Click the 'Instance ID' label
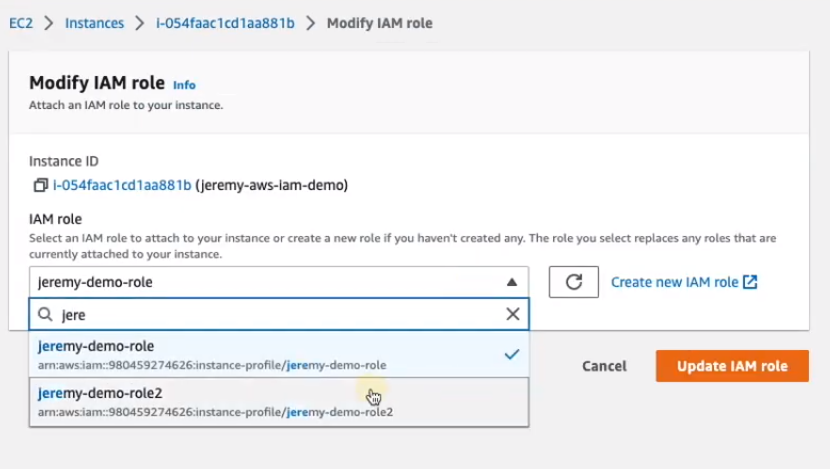 pos(64,161)
